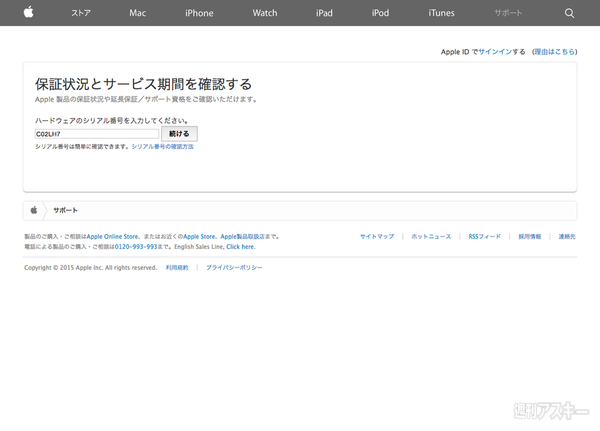Select iPad in the top navigation
This screenshot has height=431, width=600.
[x=324, y=13]
